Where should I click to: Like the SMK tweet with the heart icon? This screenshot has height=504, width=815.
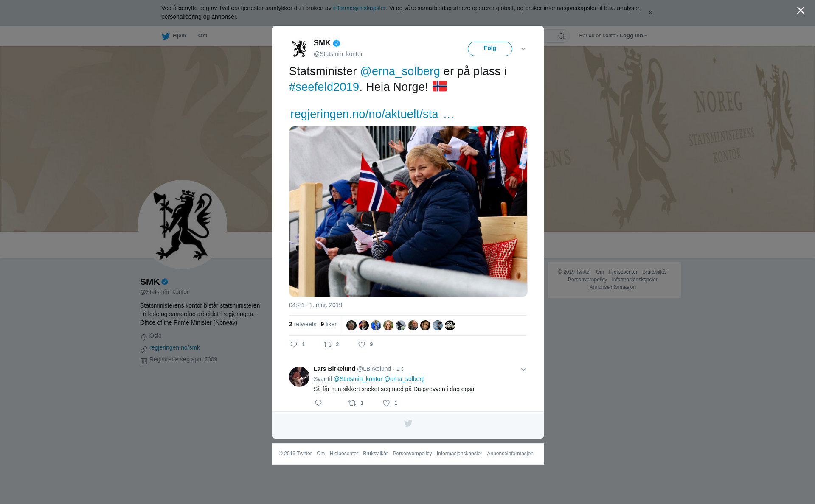[x=362, y=344]
